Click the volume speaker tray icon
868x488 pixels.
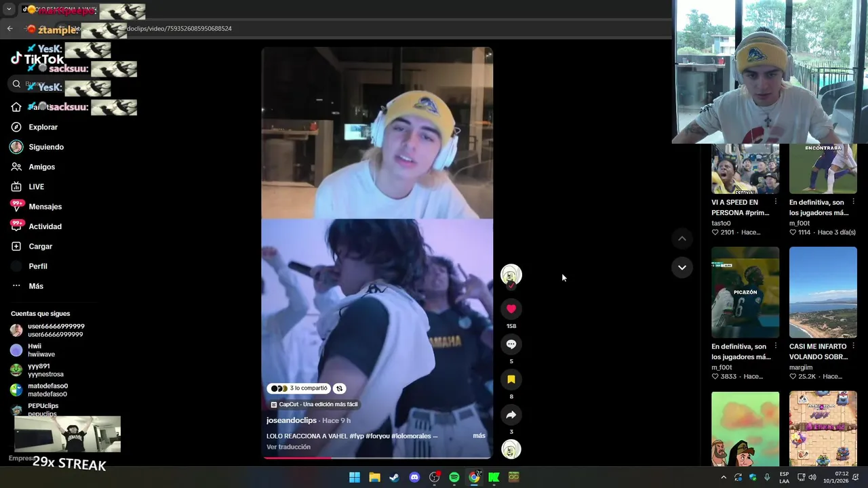(x=812, y=477)
